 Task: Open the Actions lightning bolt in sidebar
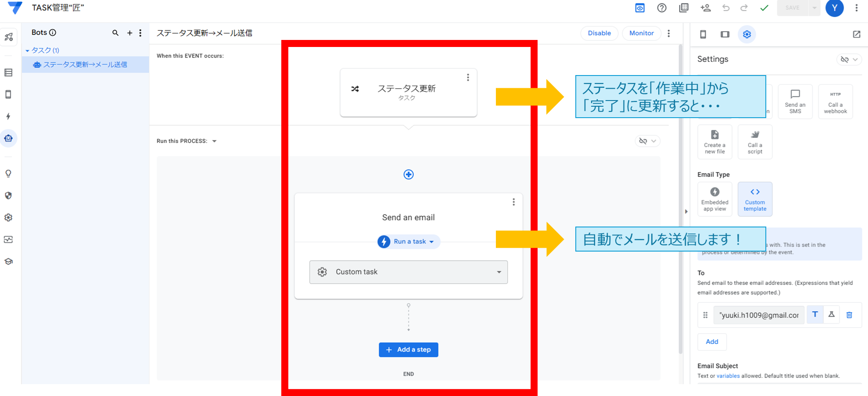tap(8, 116)
